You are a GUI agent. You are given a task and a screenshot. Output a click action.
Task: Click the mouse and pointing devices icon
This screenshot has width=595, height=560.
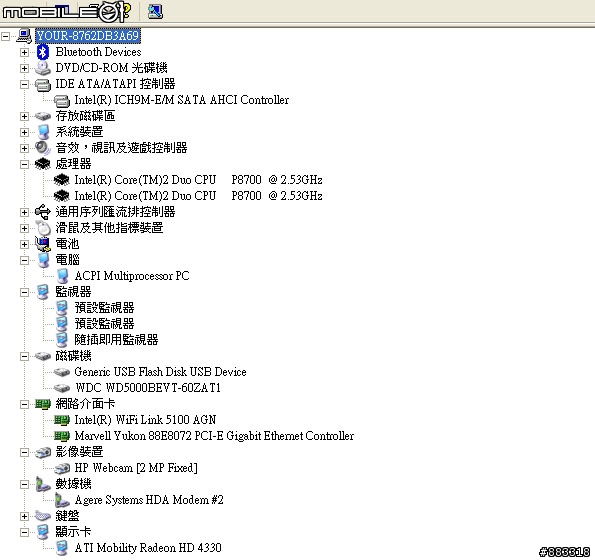pyautogui.click(x=43, y=228)
